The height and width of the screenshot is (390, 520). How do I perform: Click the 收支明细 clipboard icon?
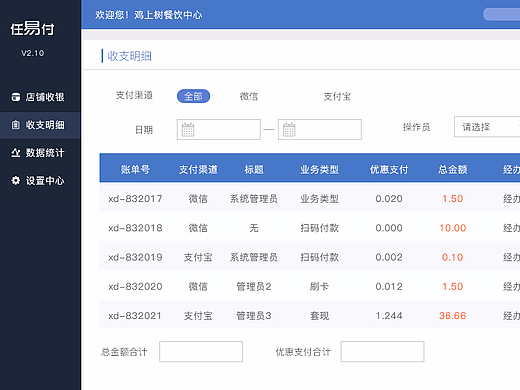tap(16, 125)
